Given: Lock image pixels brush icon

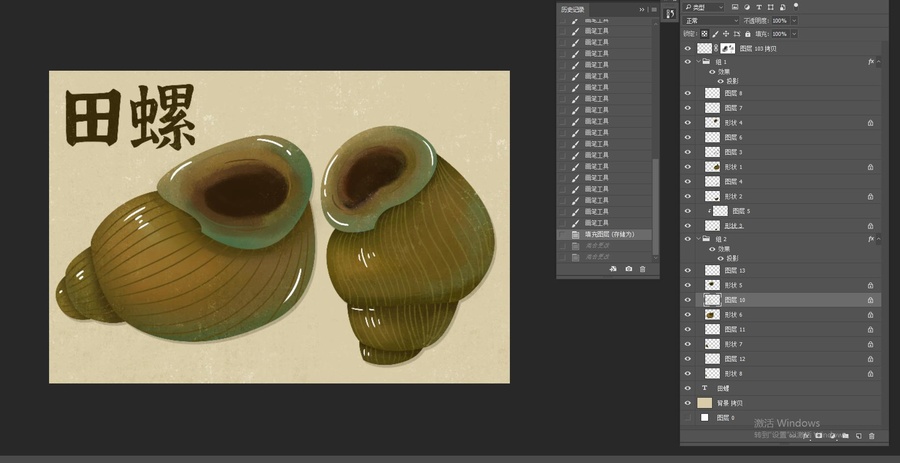Looking at the screenshot, I should (x=716, y=34).
